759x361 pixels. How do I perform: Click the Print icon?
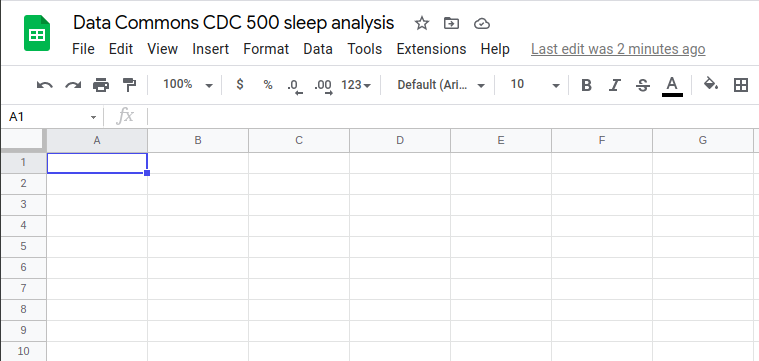click(101, 85)
